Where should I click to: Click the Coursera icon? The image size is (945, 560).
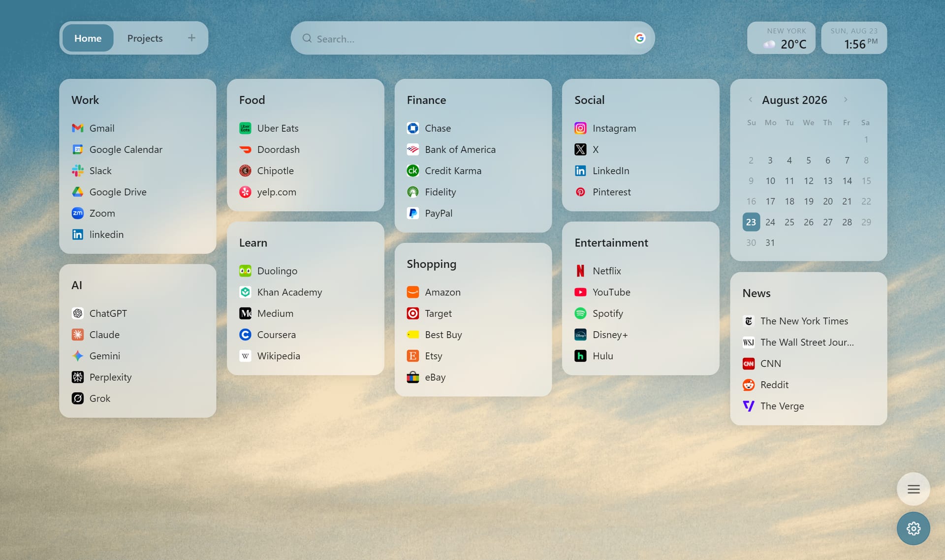(245, 335)
